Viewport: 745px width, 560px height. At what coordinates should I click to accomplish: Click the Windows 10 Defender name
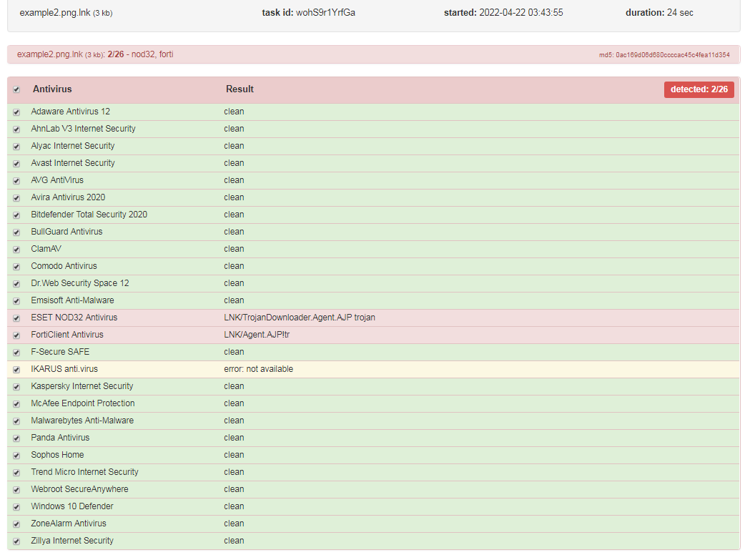(72, 506)
